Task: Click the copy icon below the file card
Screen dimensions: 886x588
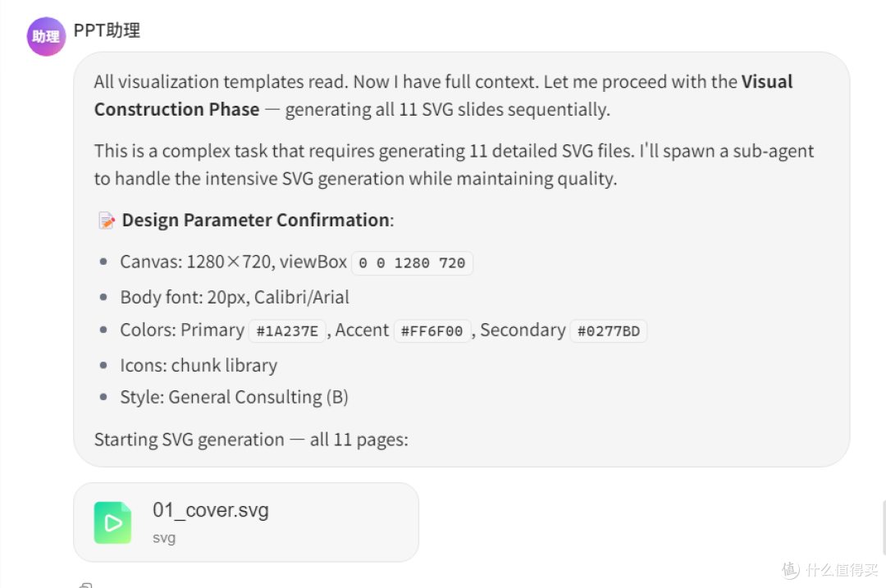Action: pos(86,586)
